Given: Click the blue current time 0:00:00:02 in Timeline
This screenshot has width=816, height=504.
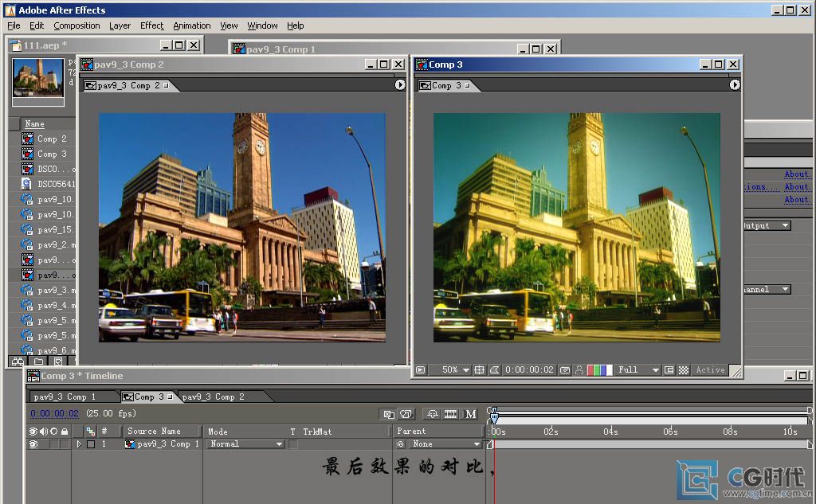Looking at the screenshot, I should coord(54,413).
